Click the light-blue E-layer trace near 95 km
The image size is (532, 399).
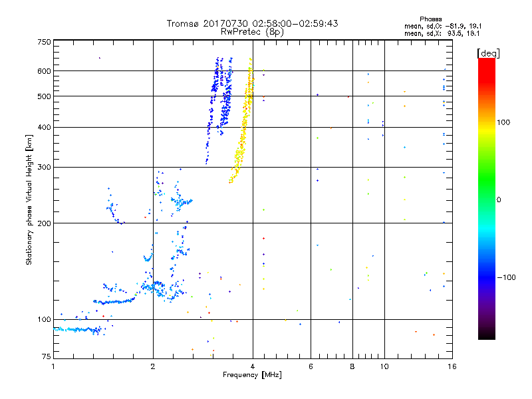coord(78,329)
